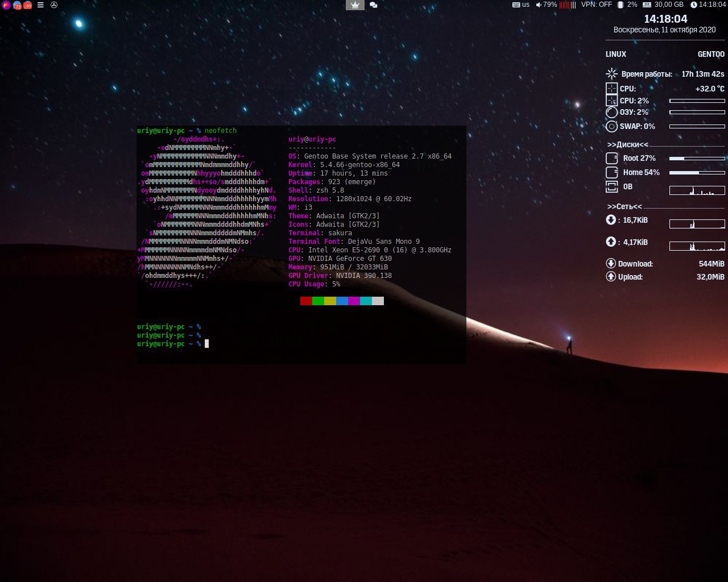Click the Kernel line 5.4.66-gentoo-x86_64
The height and width of the screenshot is (582, 728).
[344, 165]
